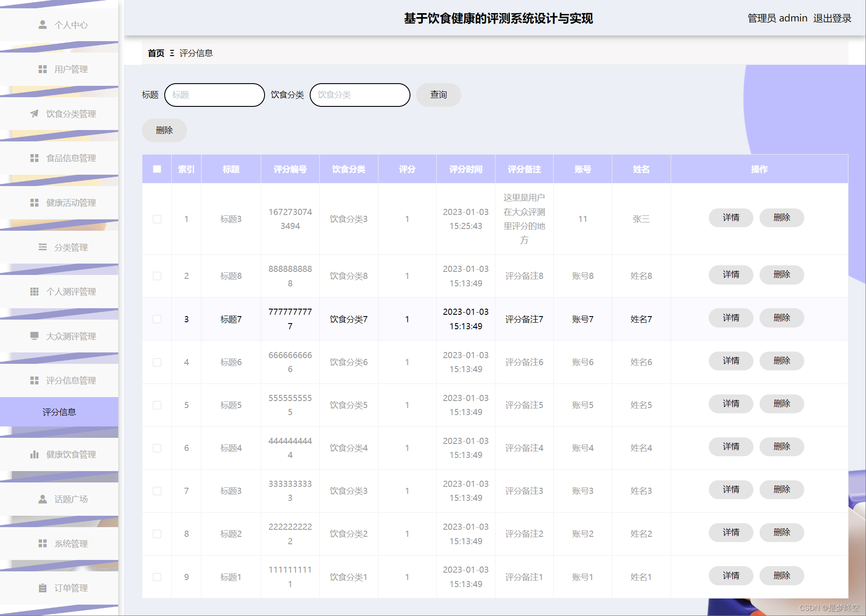This screenshot has height=616, width=866.
Task: Click the breadcrumb separator icon after 首页
Action: point(172,53)
